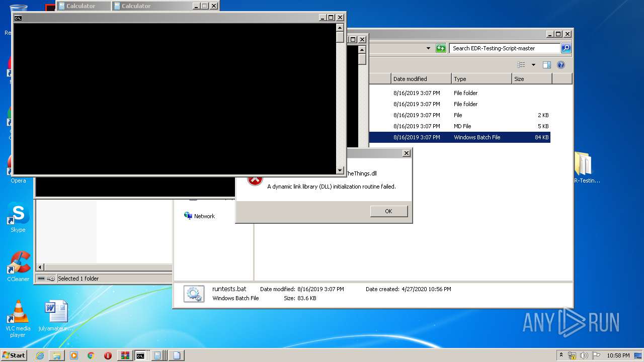
Task: Launch Opera from the taskbar
Action: (108, 355)
